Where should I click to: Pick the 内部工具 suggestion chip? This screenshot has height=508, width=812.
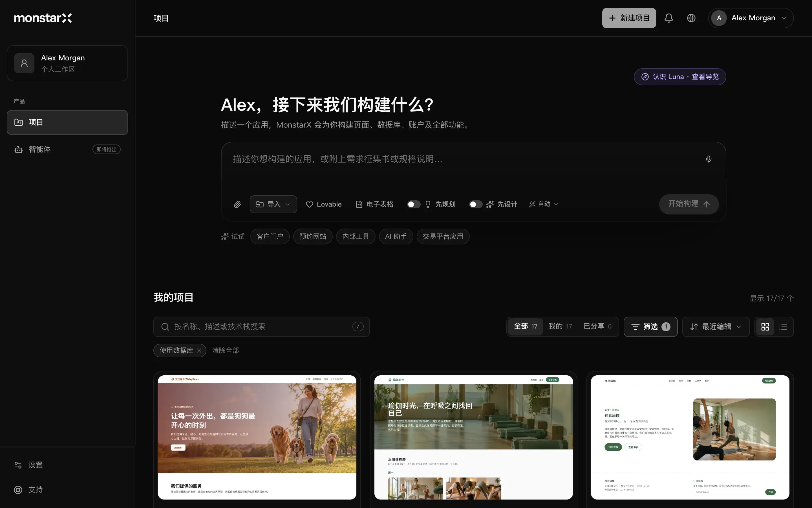[356, 237]
